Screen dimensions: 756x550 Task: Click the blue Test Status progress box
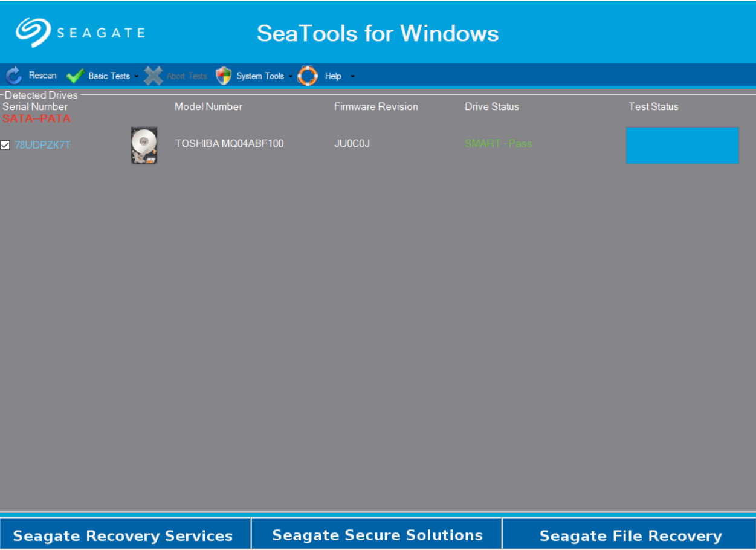682,146
